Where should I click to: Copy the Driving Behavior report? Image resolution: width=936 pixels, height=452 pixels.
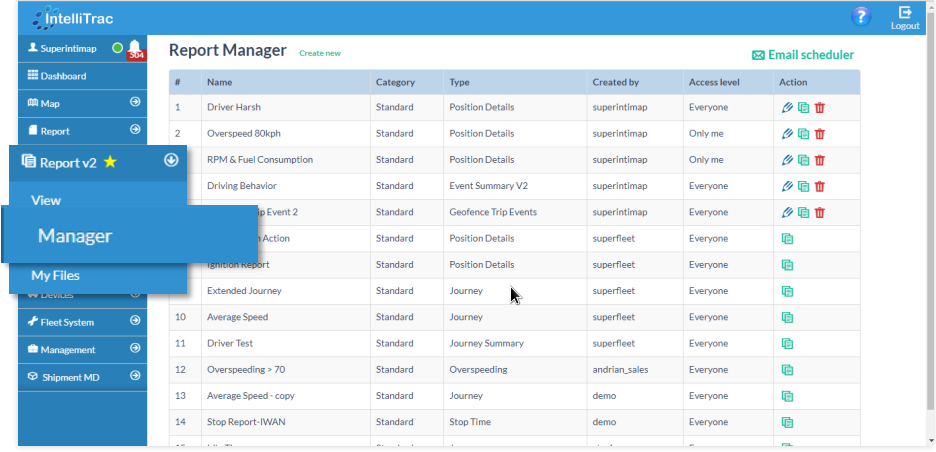click(x=803, y=186)
